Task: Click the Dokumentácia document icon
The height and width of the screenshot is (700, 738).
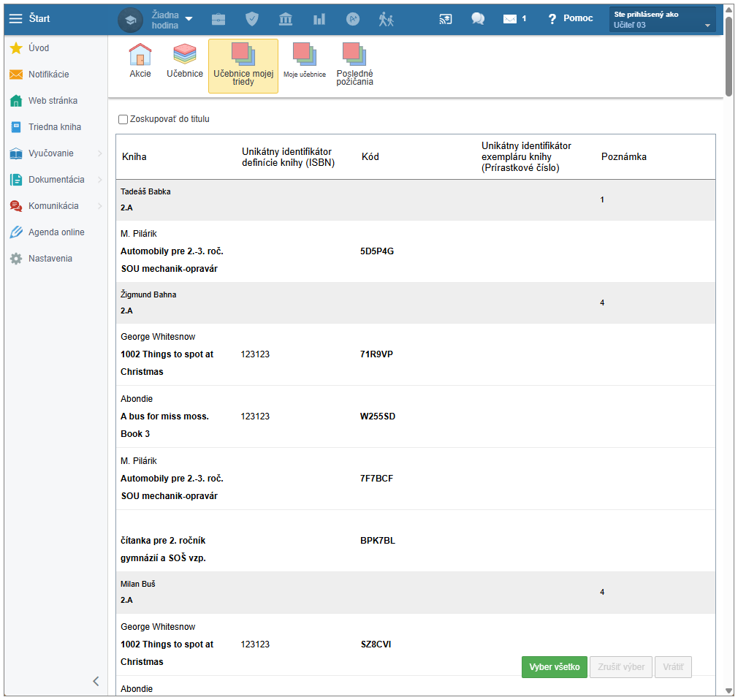Action: coord(16,180)
